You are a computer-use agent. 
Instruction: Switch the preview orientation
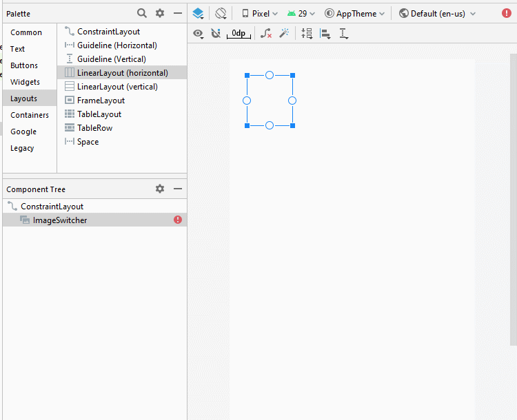221,14
